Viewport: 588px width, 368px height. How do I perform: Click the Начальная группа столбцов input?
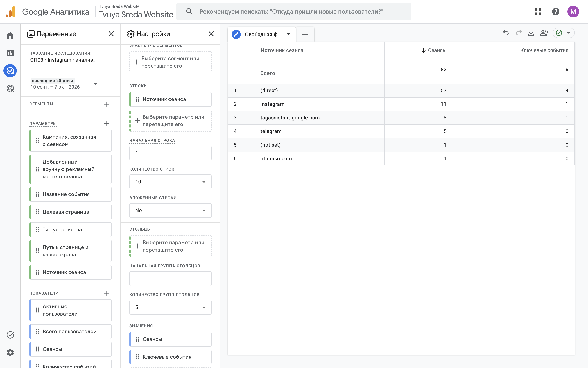(x=170, y=278)
